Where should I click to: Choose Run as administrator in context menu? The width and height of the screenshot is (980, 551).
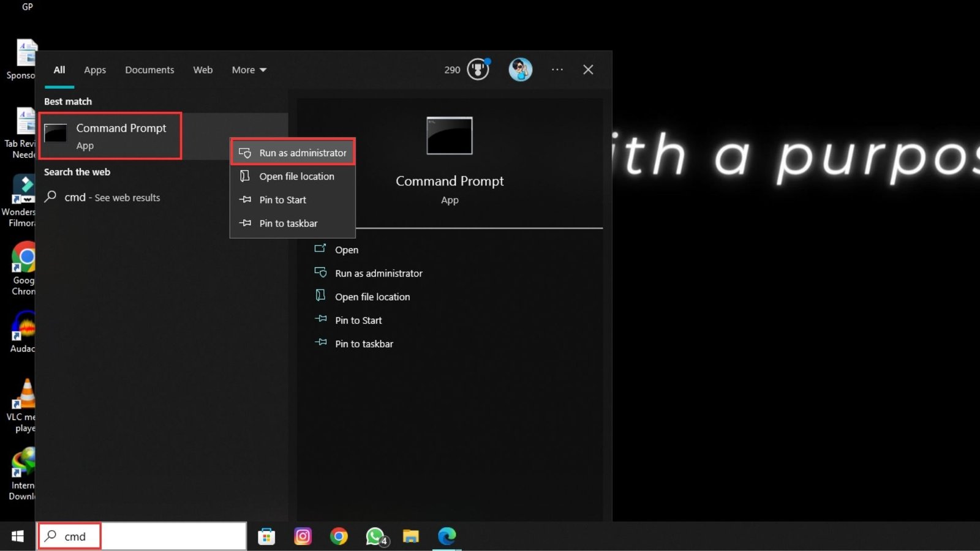293,152
